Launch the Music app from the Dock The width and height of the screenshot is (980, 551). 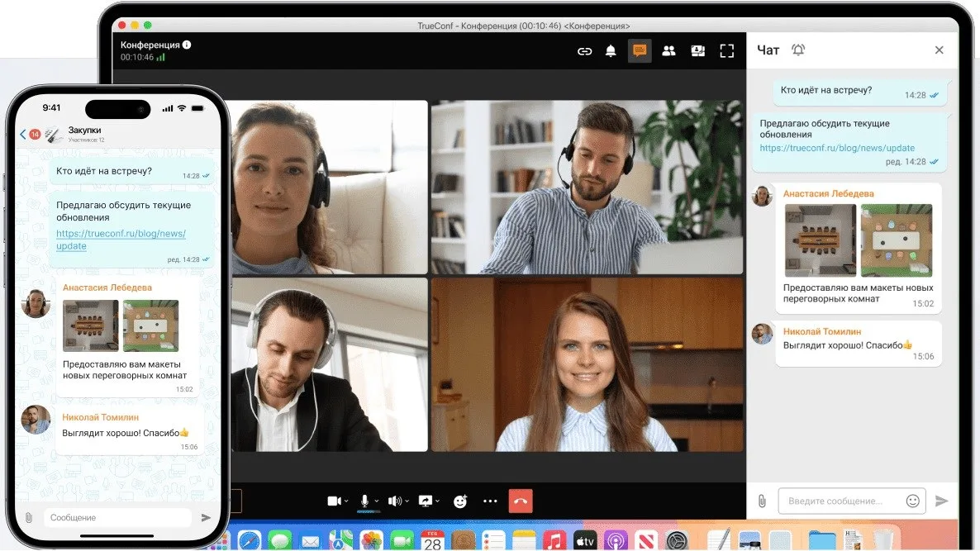[554, 540]
